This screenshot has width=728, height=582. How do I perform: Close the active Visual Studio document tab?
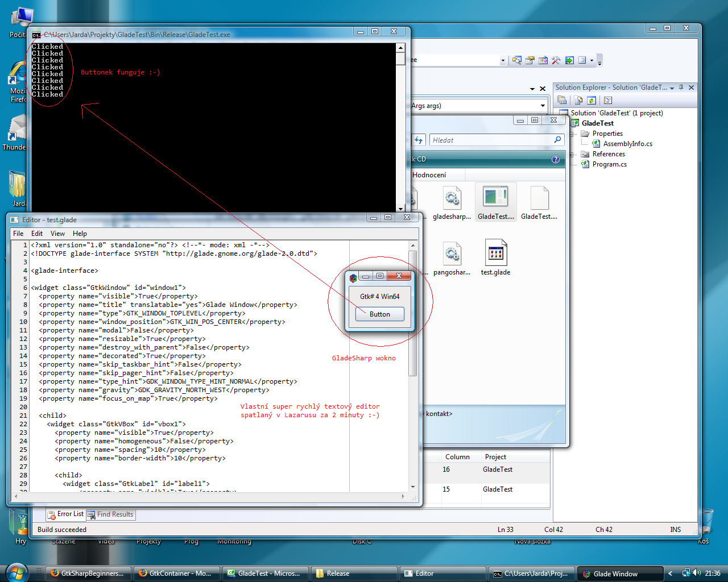[x=543, y=89]
